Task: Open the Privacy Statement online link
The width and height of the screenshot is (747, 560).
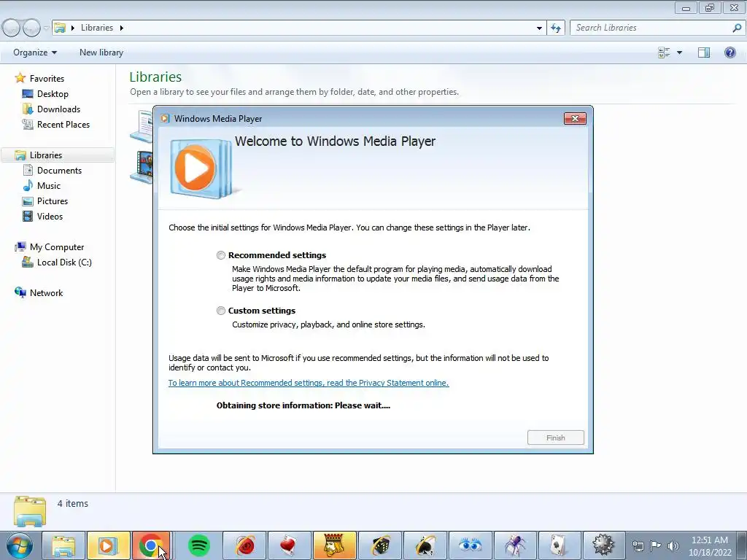Action: (x=309, y=383)
